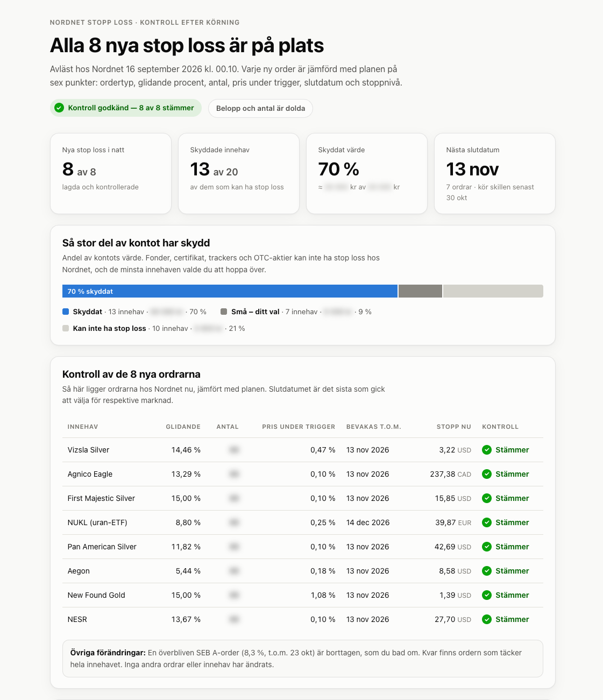This screenshot has width=603, height=700.
Task: Click the green check icon in NUKL row
Action: tap(487, 522)
